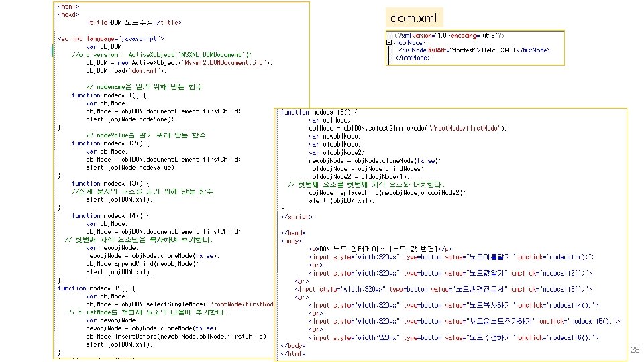Click the comment '첫번째 요소를 첫번째 자식 요소와'

(366, 185)
